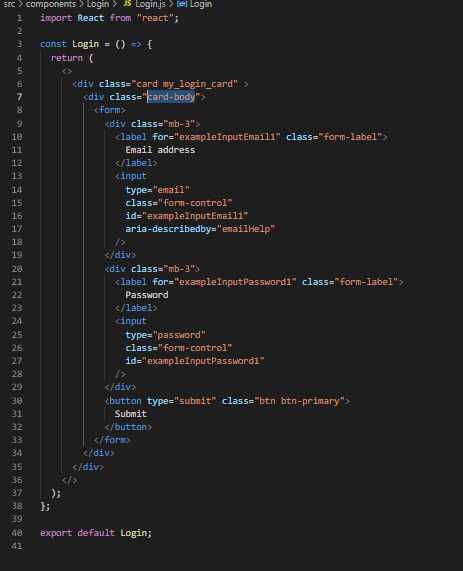Screen dimensions: 463x571
Task: Click 'const' keyword on line 3
Action: click(53, 44)
